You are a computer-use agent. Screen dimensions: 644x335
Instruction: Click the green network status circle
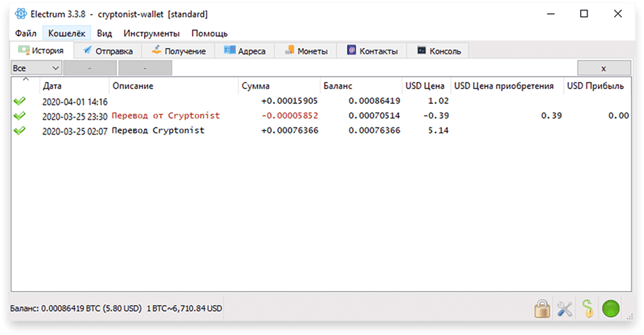(611, 309)
